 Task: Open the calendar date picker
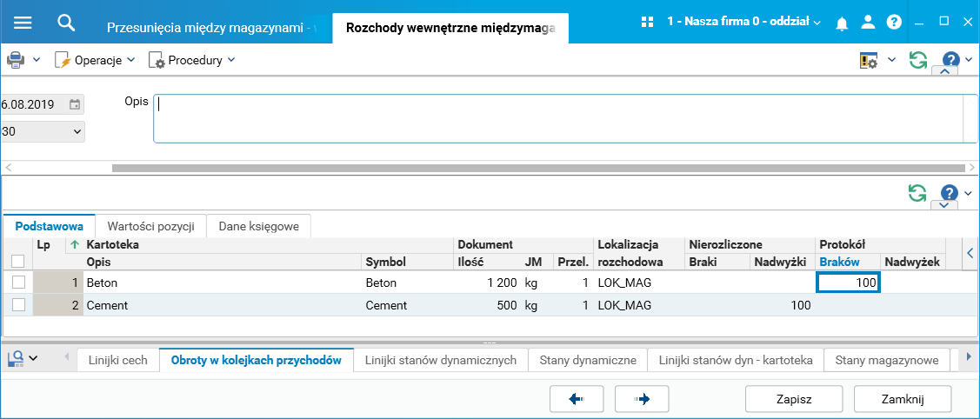coord(76,104)
